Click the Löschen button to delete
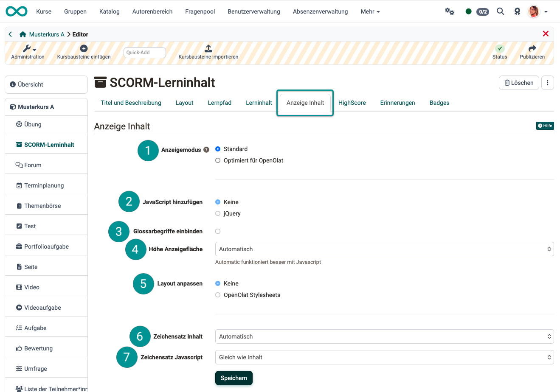 click(518, 83)
